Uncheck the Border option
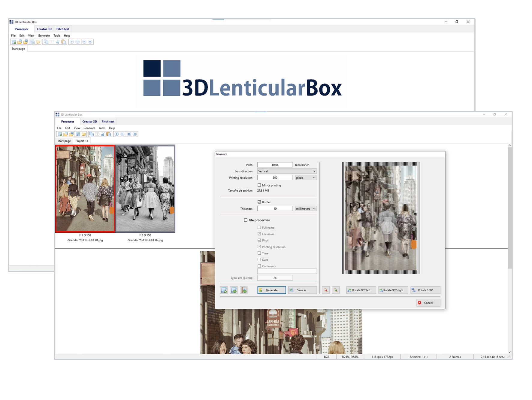Image resolution: width=532 pixels, height=400 pixels. (x=259, y=202)
